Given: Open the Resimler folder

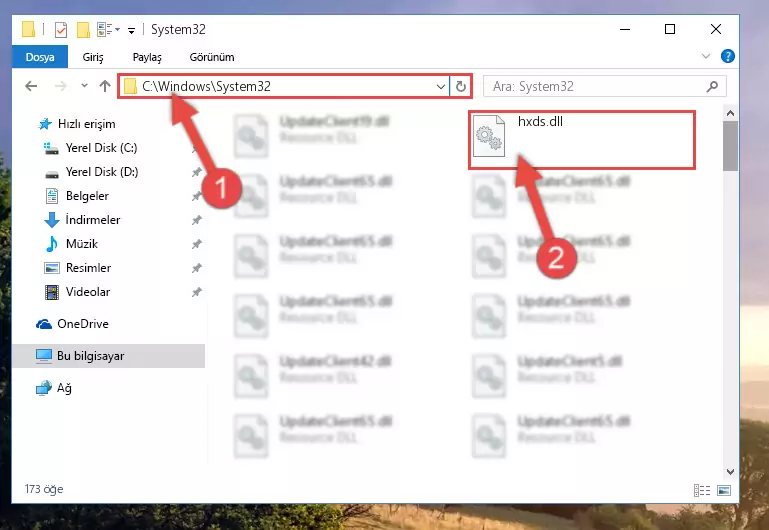Looking at the screenshot, I should tap(77, 268).
